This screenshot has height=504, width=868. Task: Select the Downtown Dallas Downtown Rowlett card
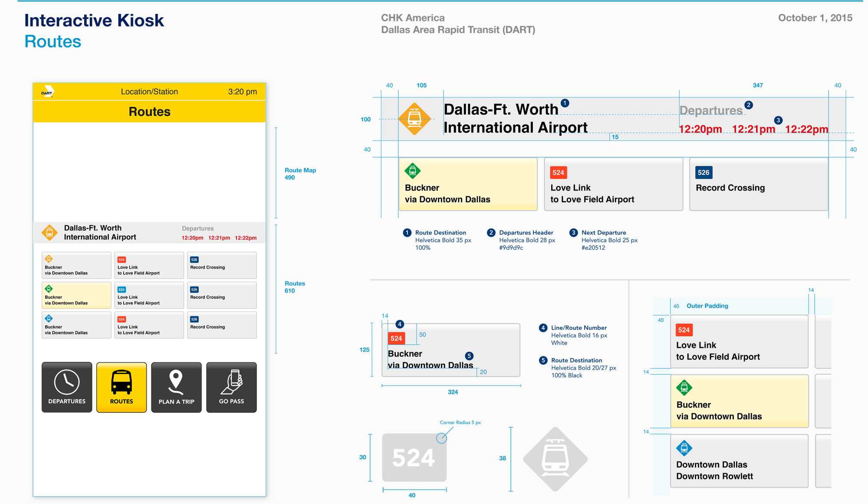(740, 461)
